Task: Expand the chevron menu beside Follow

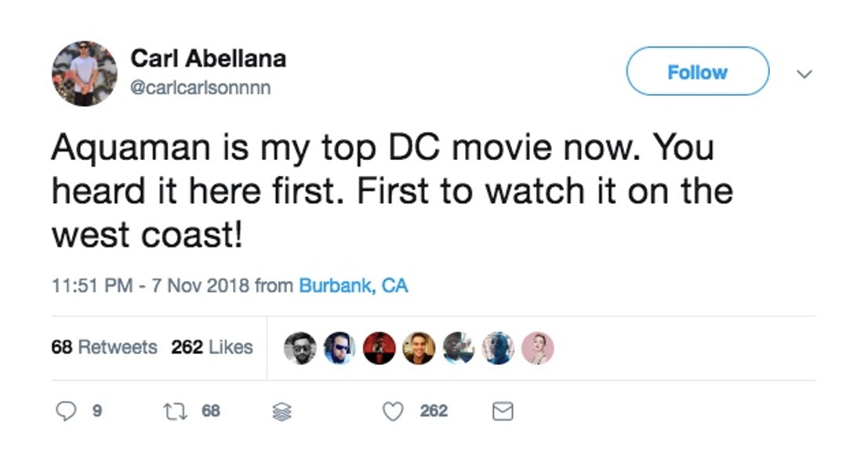Action: point(804,74)
